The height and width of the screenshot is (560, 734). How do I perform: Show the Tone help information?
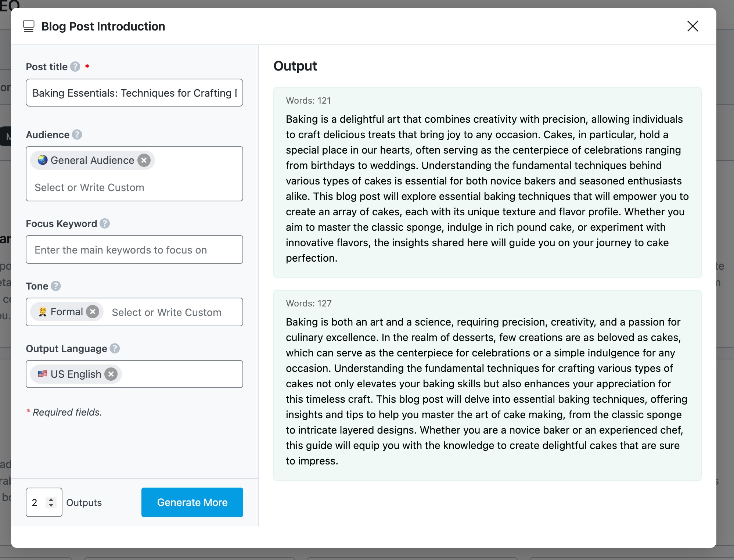coord(55,286)
